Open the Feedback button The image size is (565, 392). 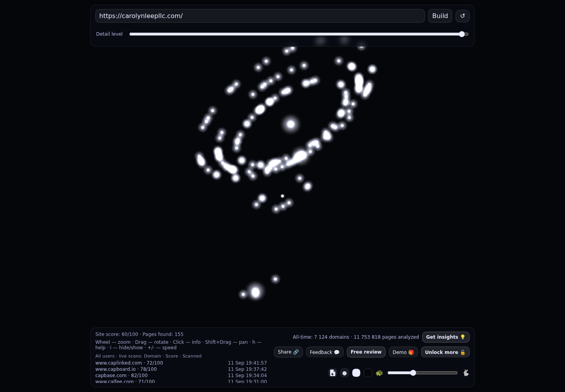(x=325, y=352)
